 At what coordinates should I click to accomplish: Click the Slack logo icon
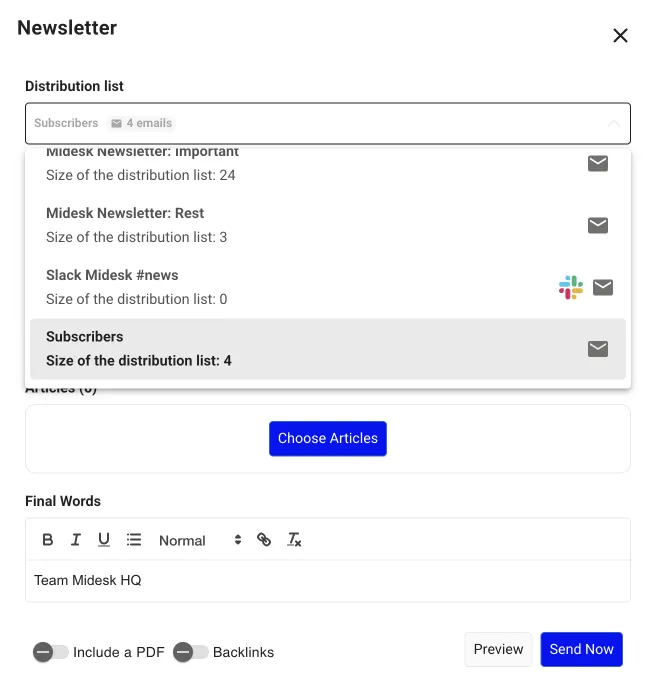(x=571, y=288)
